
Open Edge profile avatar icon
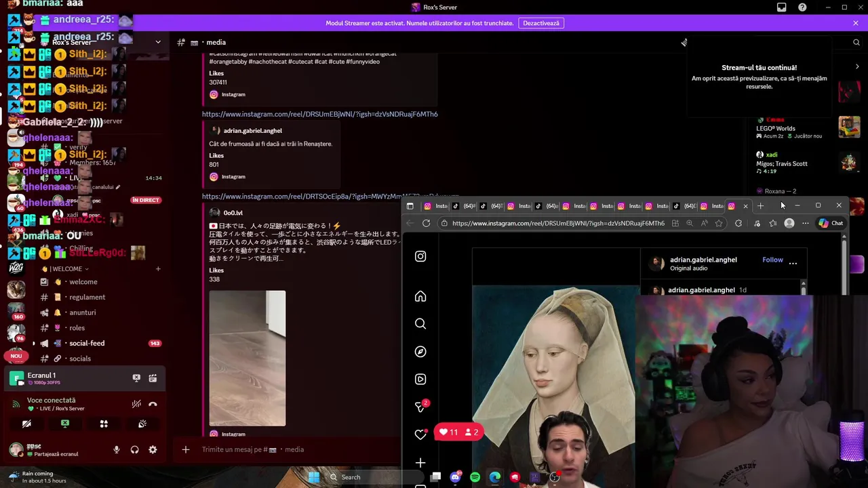pos(789,223)
